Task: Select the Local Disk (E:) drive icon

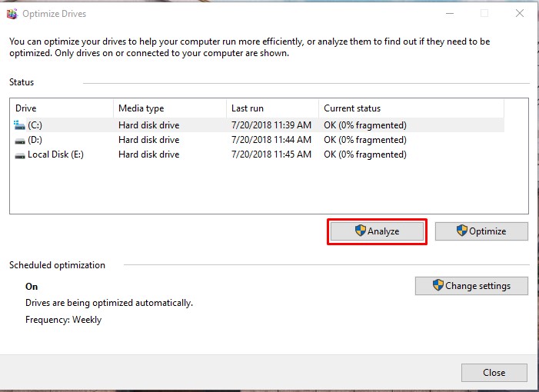Action: point(20,155)
